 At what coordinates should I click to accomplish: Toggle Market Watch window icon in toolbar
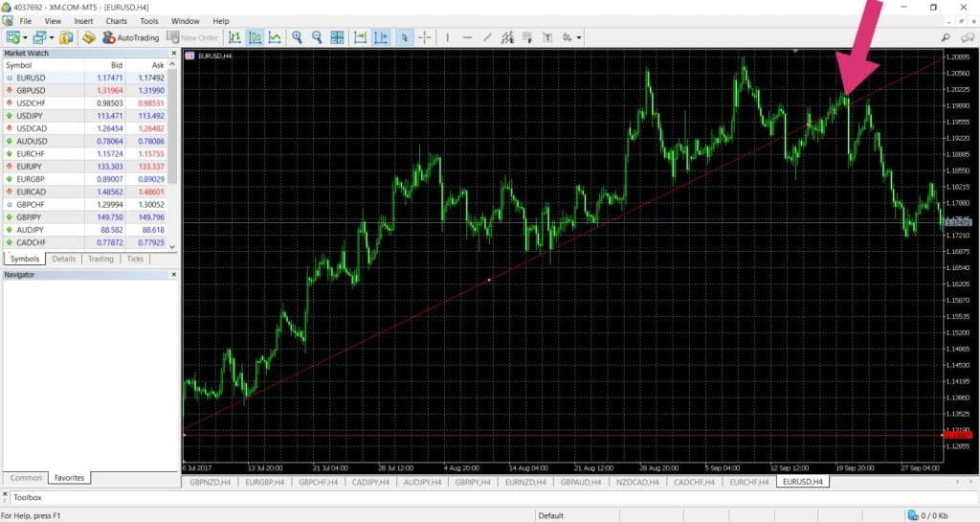(66, 37)
